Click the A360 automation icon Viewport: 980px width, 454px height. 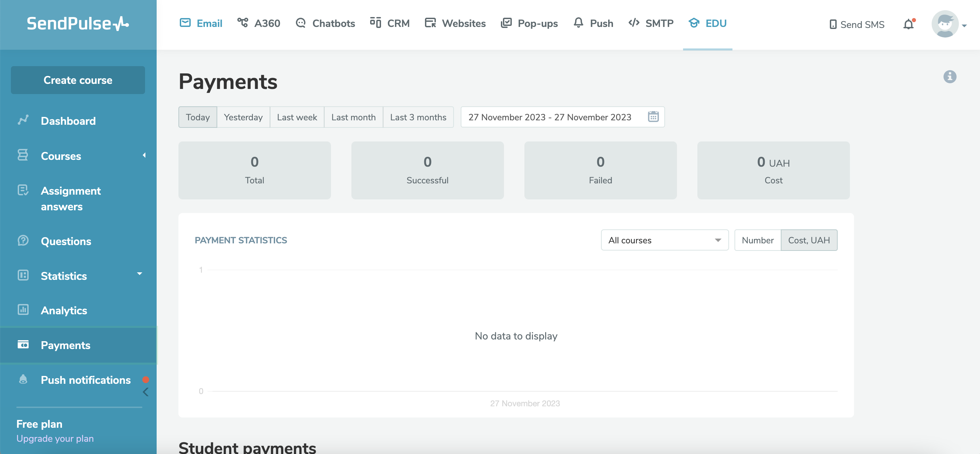[x=242, y=23]
